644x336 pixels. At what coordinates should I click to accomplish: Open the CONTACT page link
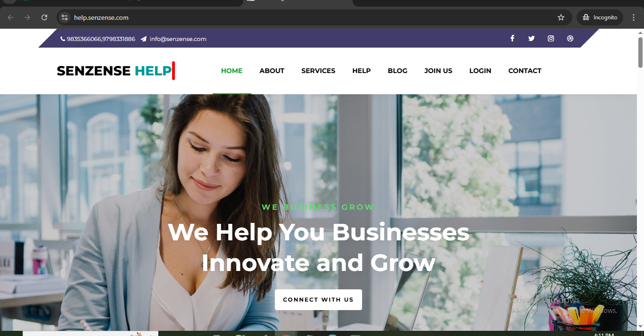(525, 71)
